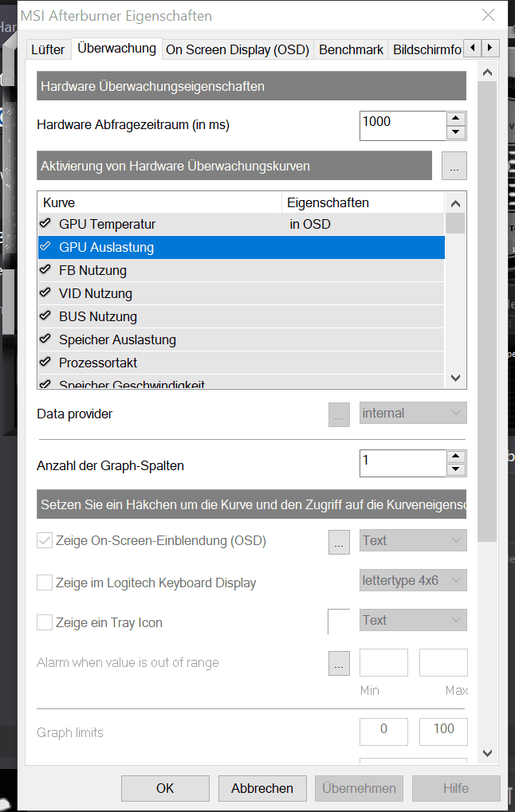This screenshot has width=515, height=812.
Task: Enable Zeige im Logitech Keyboard Display
Action: coord(45,583)
